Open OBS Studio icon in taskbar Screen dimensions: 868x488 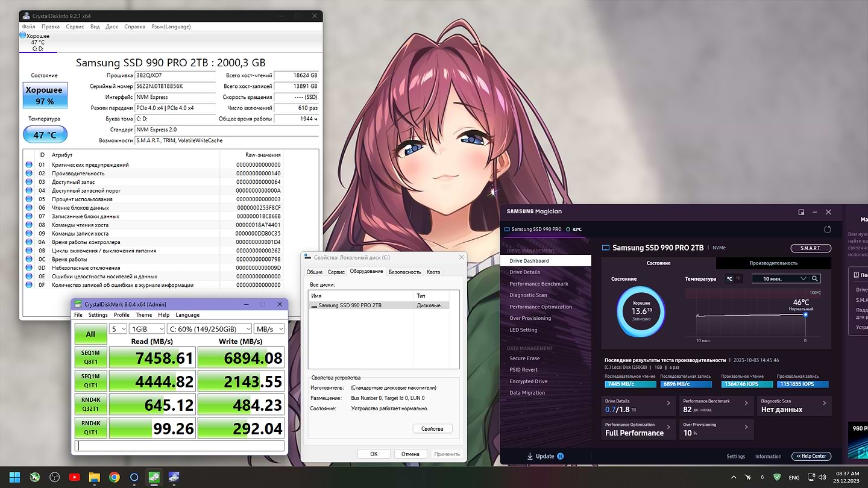coord(55,477)
